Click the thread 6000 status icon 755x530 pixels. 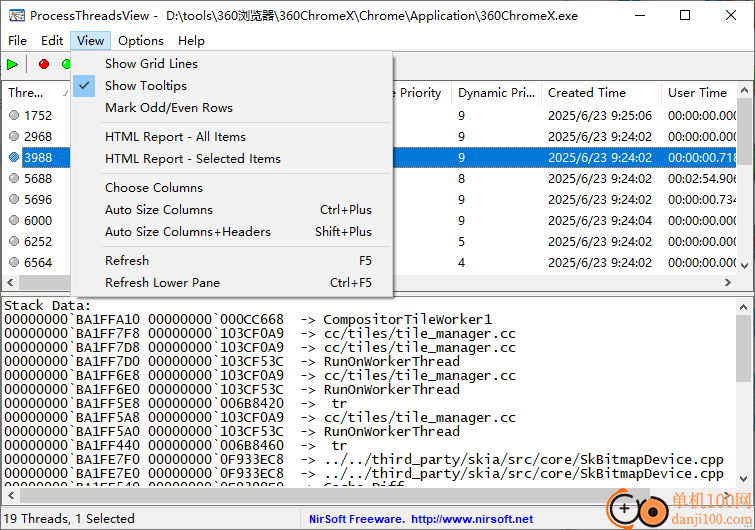[14, 220]
